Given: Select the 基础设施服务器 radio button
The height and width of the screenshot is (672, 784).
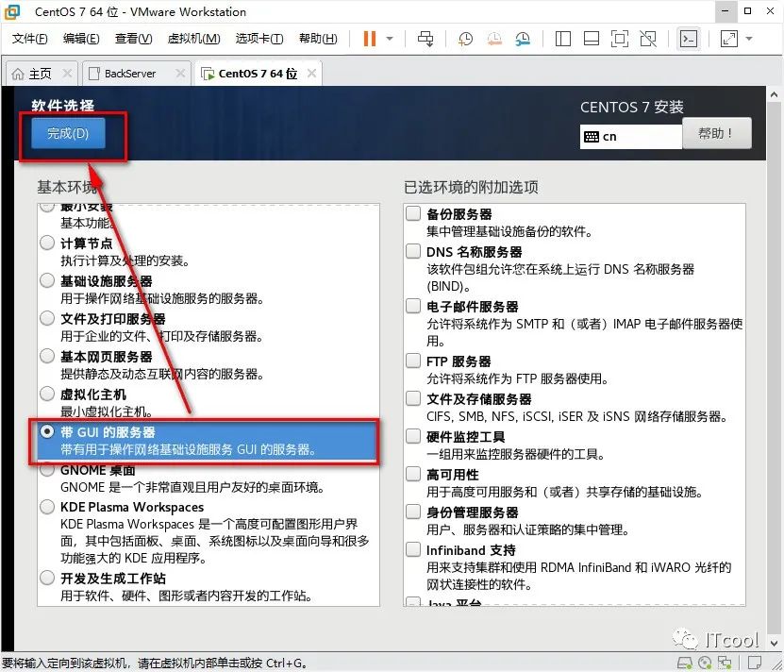Looking at the screenshot, I should coord(47,280).
